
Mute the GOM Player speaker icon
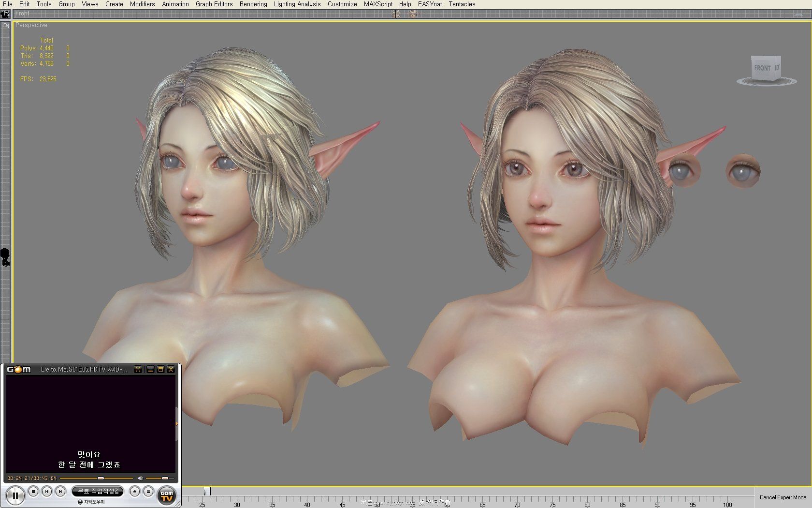[x=141, y=478]
